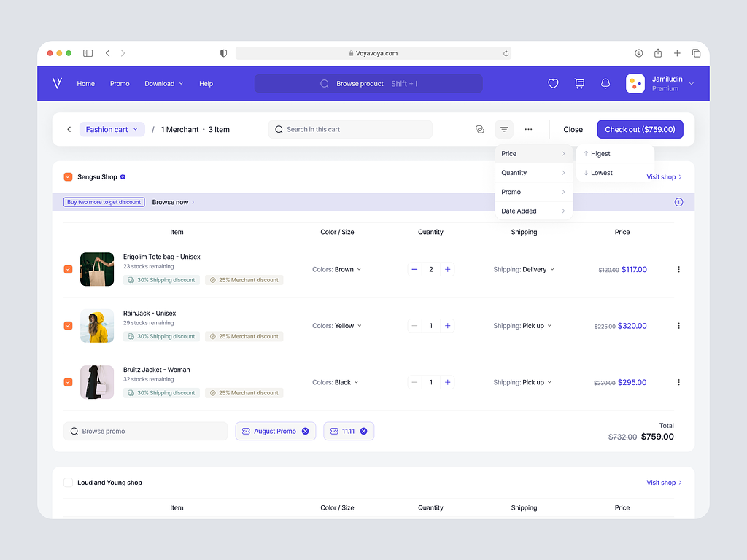The width and height of the screenshot is (747, 560).
Task: Change Shipping: Delivery dropdown for Tote bag
Action: click(x=524, y=270)
